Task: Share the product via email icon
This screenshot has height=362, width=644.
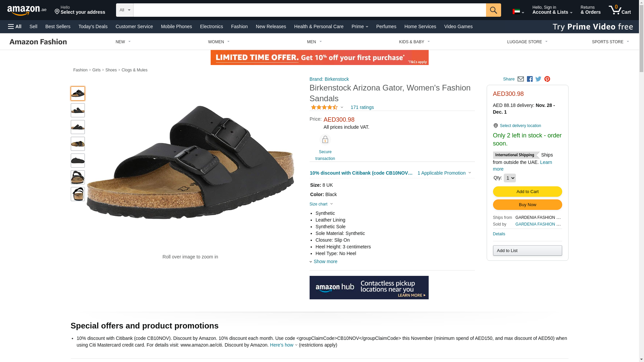Action: 521,79
